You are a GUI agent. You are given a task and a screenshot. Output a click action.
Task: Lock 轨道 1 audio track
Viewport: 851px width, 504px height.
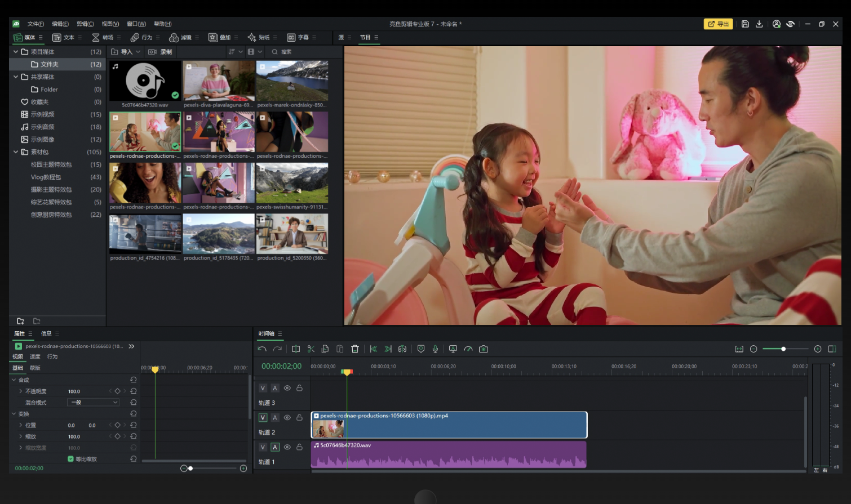tap(299, 447)
